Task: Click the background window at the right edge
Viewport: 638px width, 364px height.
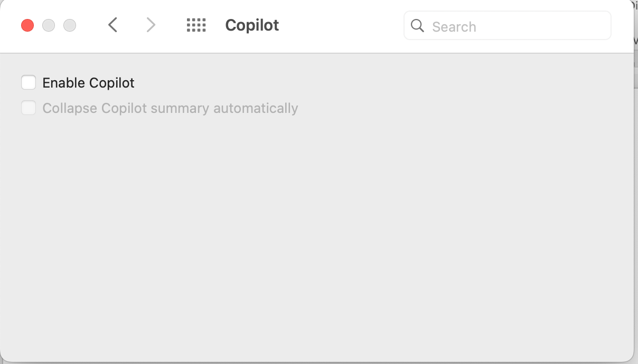Action: (636, 158)
